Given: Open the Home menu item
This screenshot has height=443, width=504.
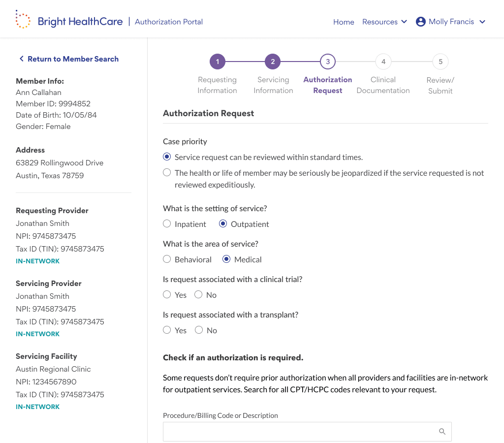Looking at the screenshot, I should click(x=344, y=22).
